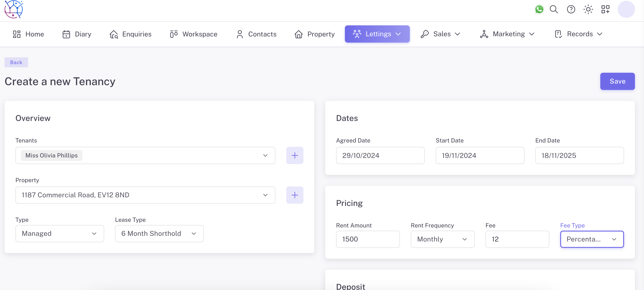Open the help question mark icon
This screenshot has width=644, height=290.
click(x=571, y=10)
